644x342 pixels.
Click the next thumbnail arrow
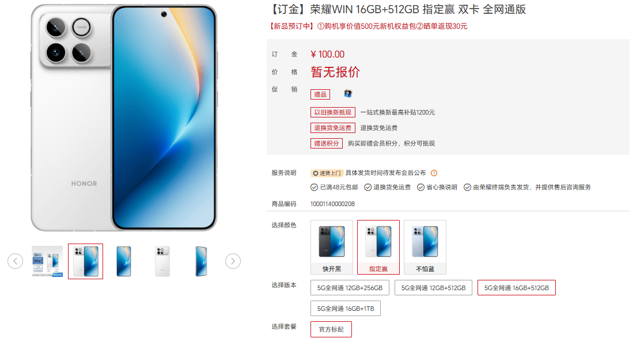[x=233, y=261]
